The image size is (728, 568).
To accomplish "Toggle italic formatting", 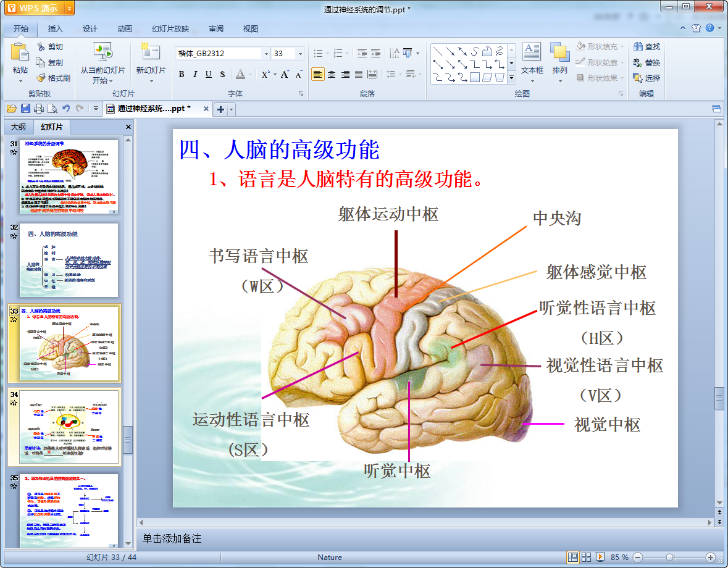I will (195, 74).
